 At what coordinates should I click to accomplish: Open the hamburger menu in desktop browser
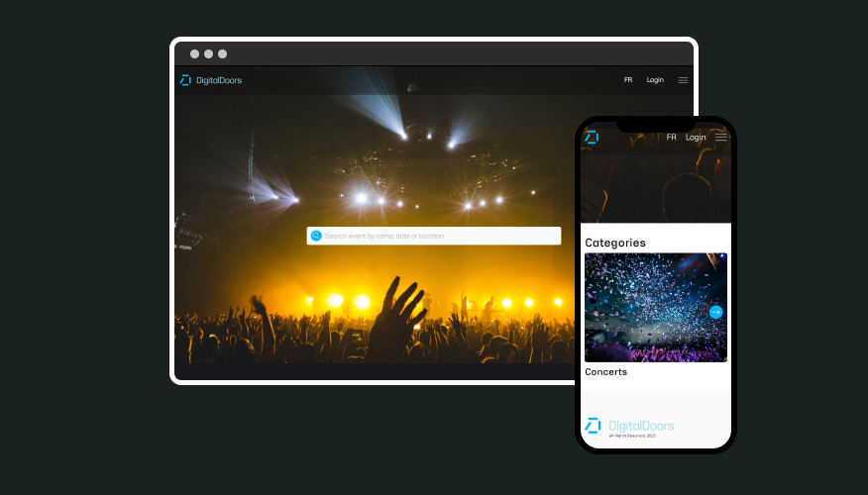[x=683, y=80]
